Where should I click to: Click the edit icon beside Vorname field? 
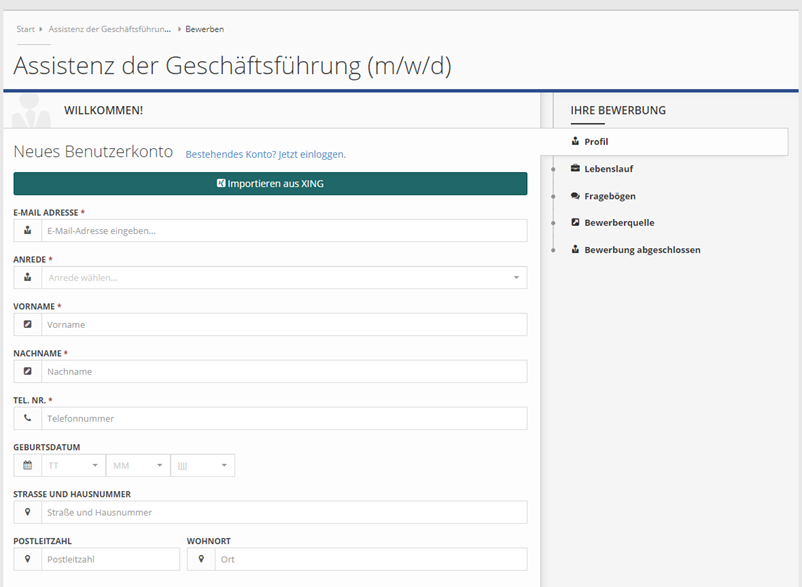tap(28, 324)
